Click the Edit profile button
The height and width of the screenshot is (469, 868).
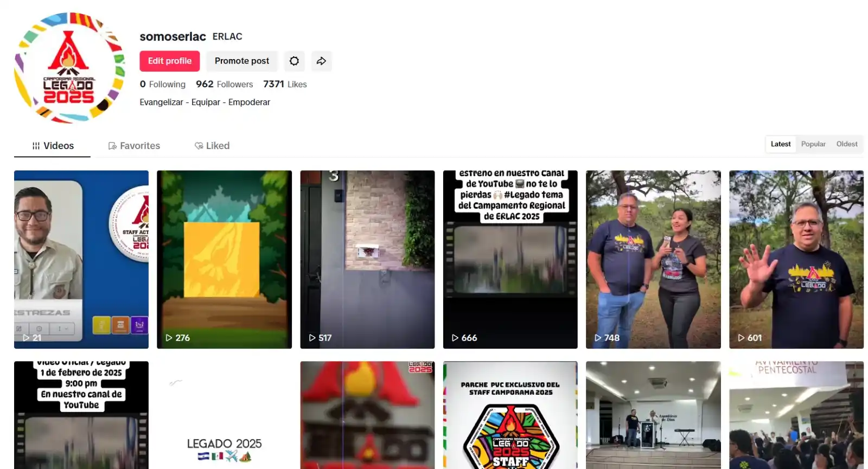click(x=170, y=61)
